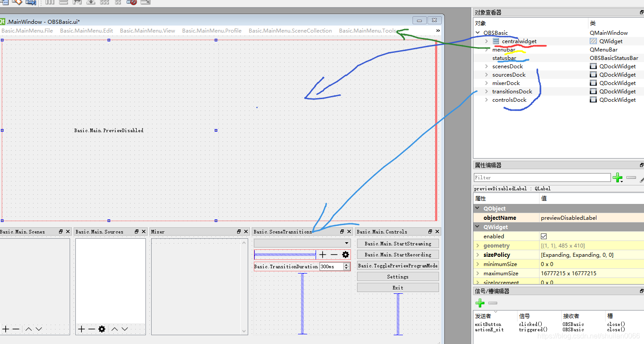Collapse the OBSBasic tree node
This screenshot has width=644, height=344.
477,33
